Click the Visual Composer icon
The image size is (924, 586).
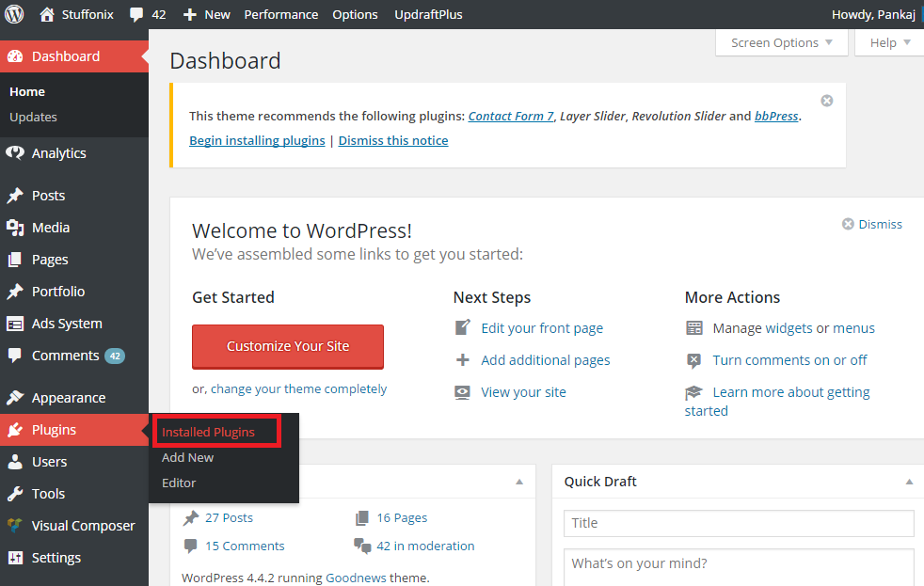point(15,526)
